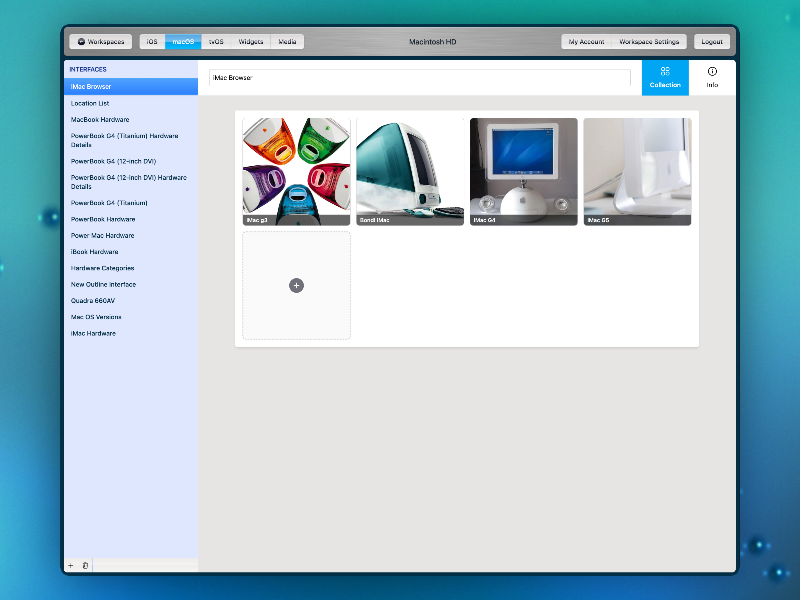The width and height of the screenshot is (800, 600).
Task: Switch to the iOS tab
Action: [152, 42]
